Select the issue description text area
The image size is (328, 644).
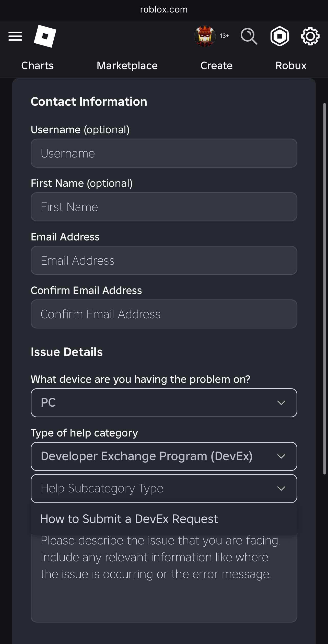click(164, 574)
